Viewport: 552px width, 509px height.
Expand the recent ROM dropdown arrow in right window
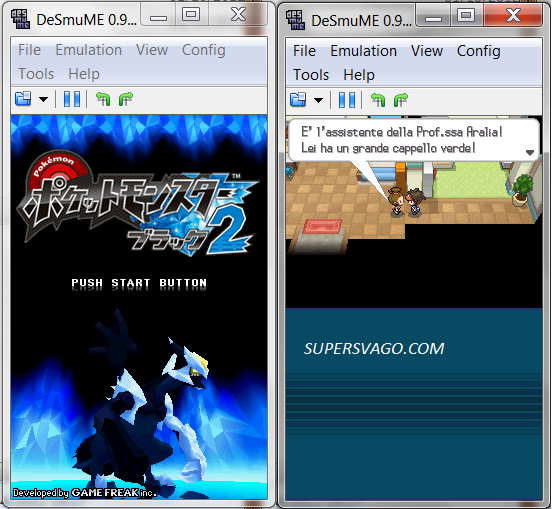point(318,100)
